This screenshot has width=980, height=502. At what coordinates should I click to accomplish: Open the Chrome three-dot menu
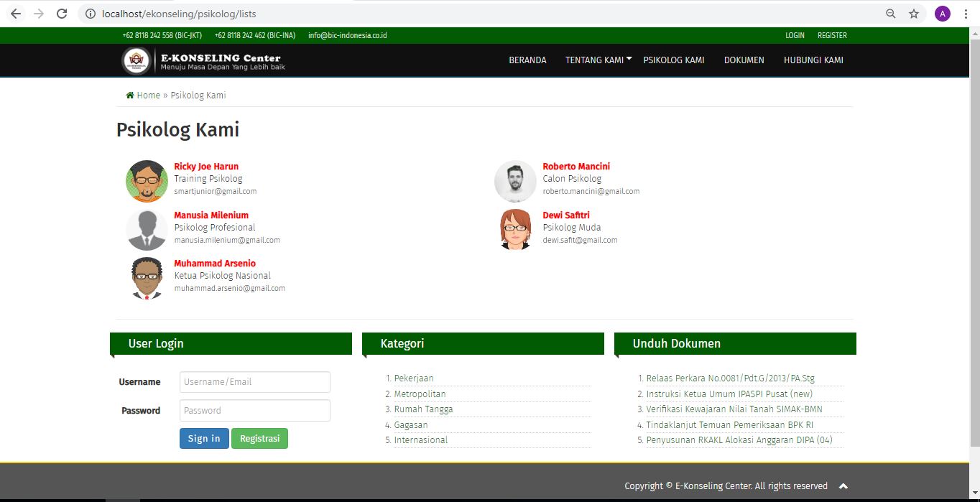pos(966,14)
